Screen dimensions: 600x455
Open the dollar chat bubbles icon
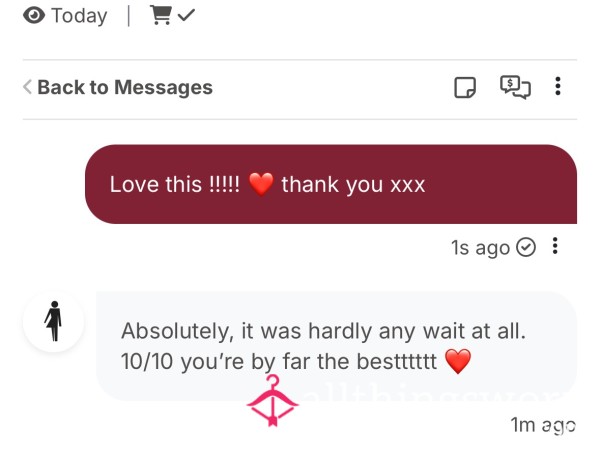tap(515, 87)
